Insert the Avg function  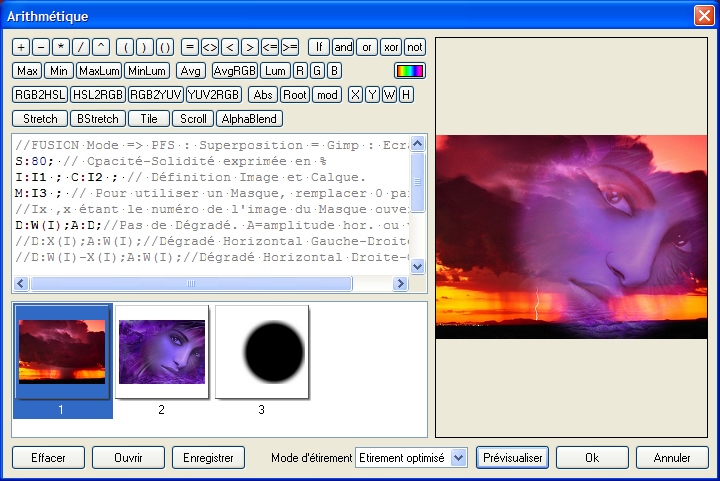[190, 71]
